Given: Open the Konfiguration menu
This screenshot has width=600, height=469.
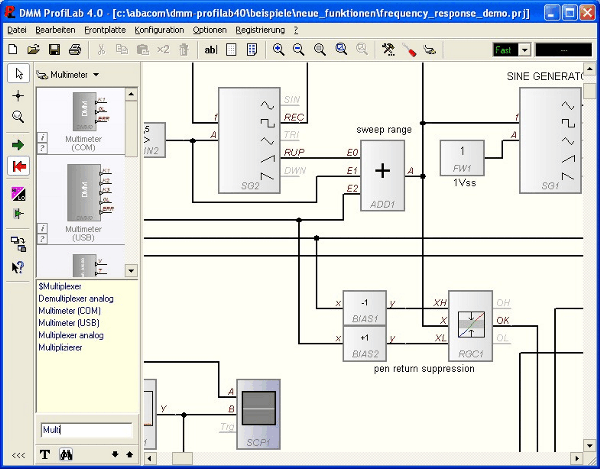Looking at the screenshot, I should coord(159,30).
